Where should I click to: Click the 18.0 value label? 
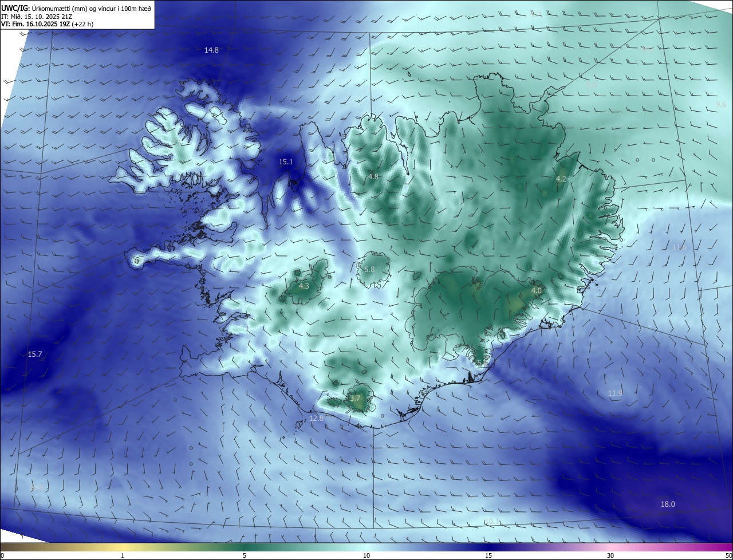668,504
